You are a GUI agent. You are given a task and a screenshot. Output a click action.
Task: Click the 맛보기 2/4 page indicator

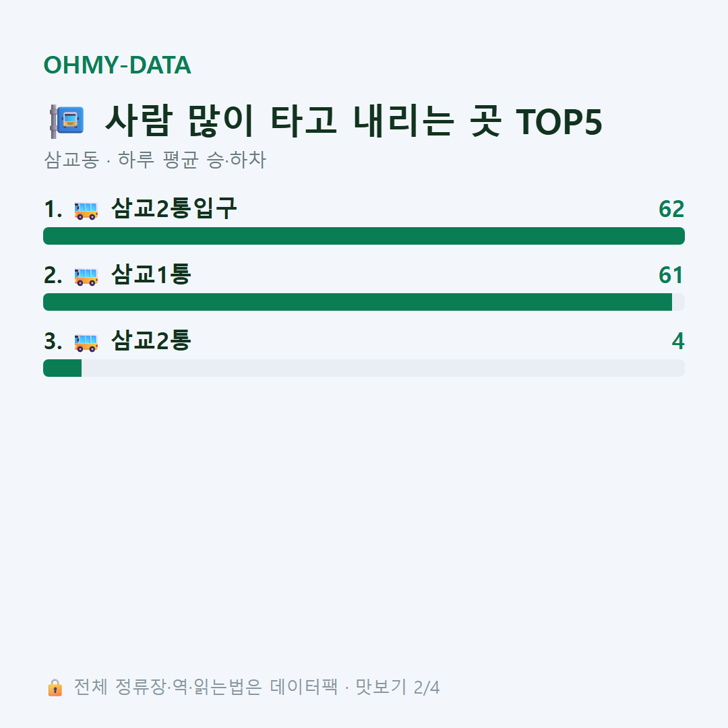398,687
